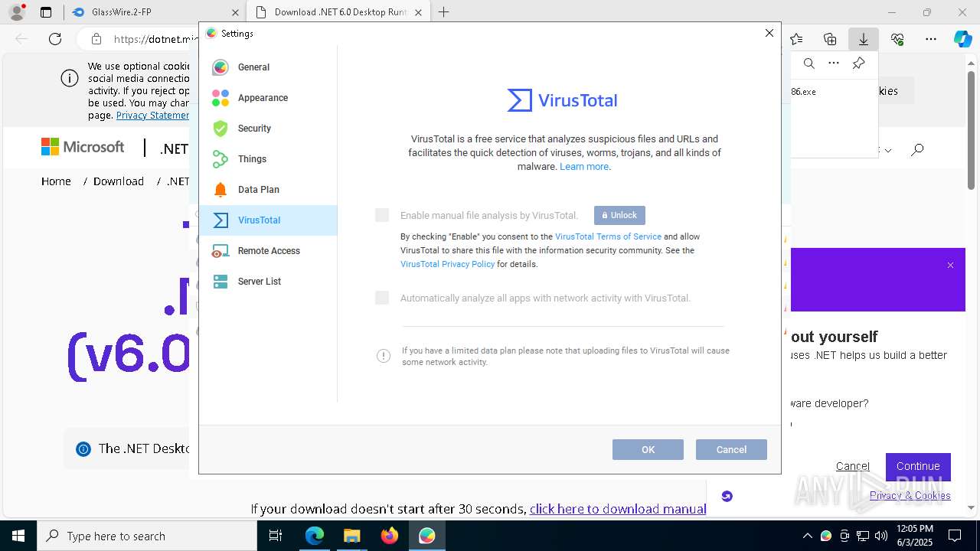Open Task View on taskbar
Viewport: 980px width, 551px height.
pos(276,536)
